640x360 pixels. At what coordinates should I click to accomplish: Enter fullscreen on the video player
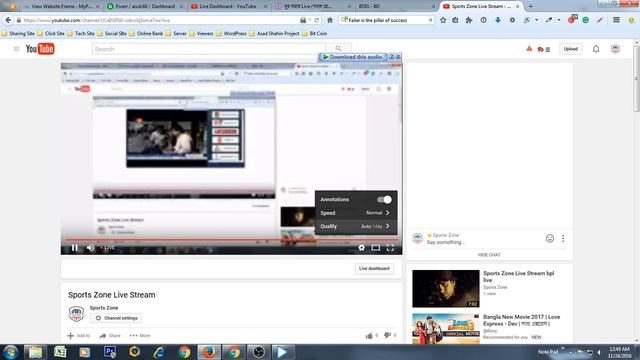(390, 248)
